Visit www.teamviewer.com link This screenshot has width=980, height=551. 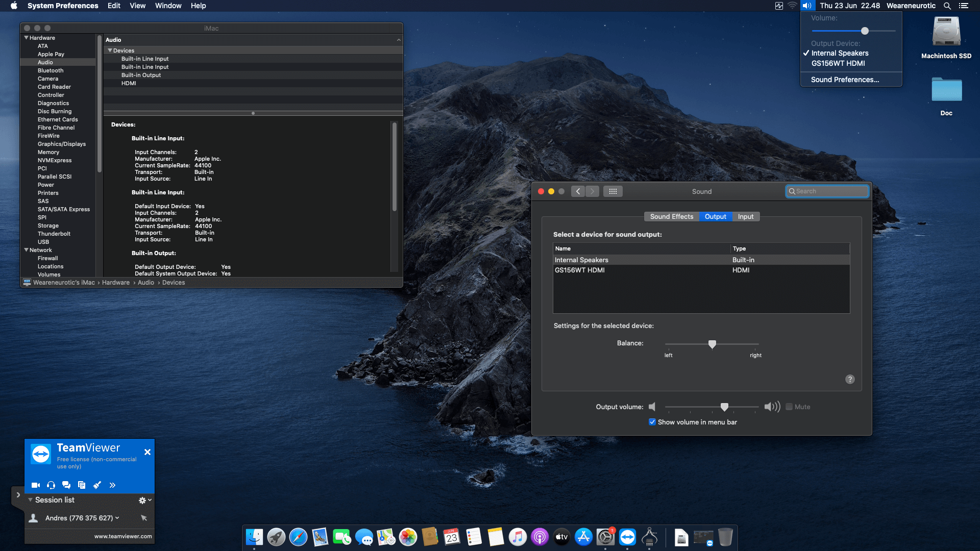click(123, 536)
